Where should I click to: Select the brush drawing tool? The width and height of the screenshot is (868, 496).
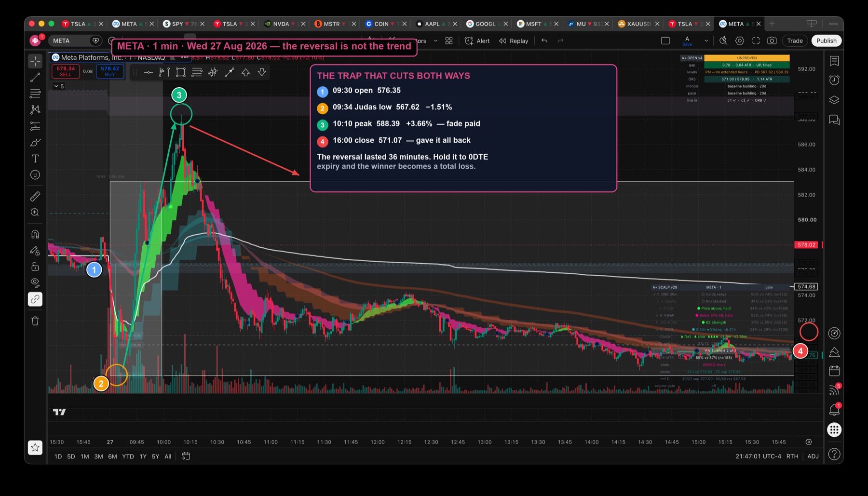(35, 143)
